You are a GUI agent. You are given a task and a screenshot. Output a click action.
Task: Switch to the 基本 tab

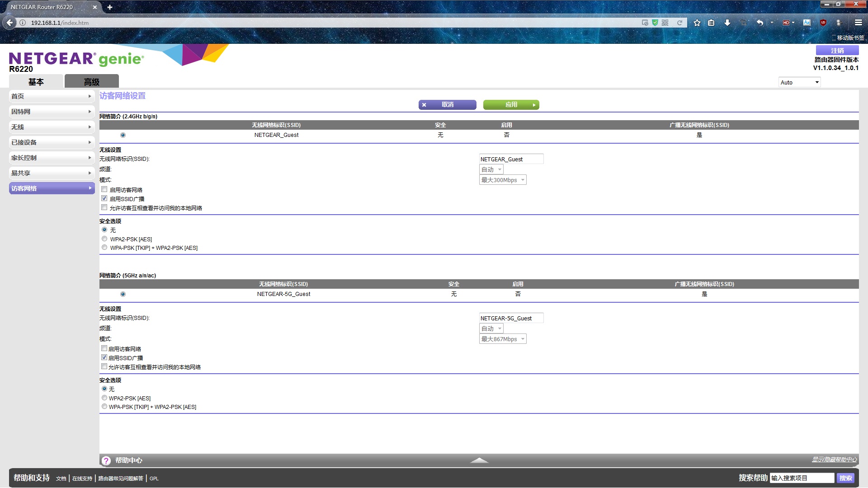tap(36, 82)
